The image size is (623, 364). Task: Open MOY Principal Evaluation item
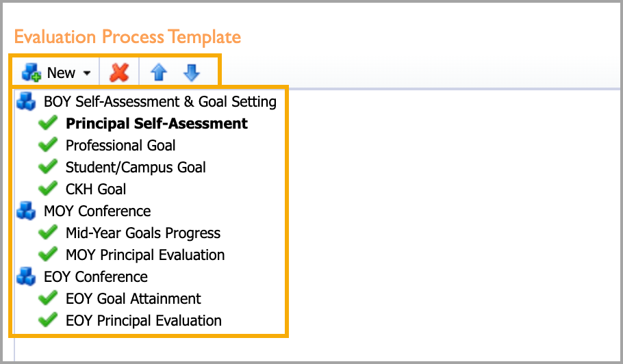point(145,255)
